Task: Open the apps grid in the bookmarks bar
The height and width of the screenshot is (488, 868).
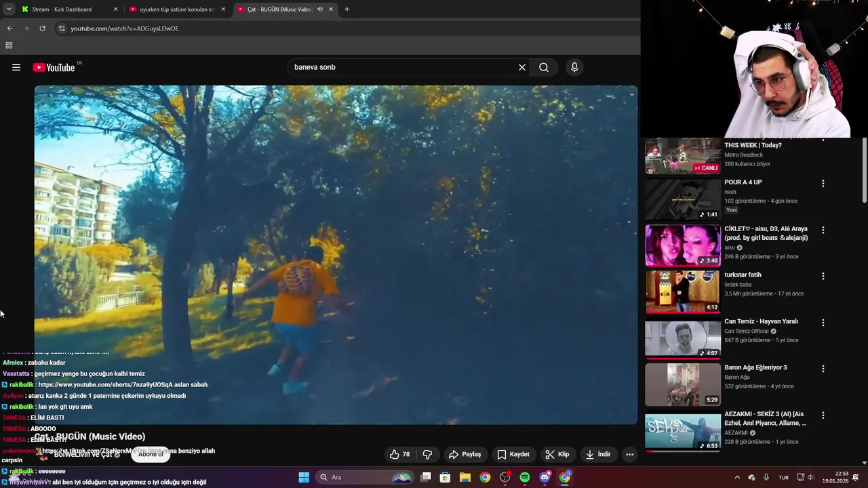Action: tap(9, 45)
